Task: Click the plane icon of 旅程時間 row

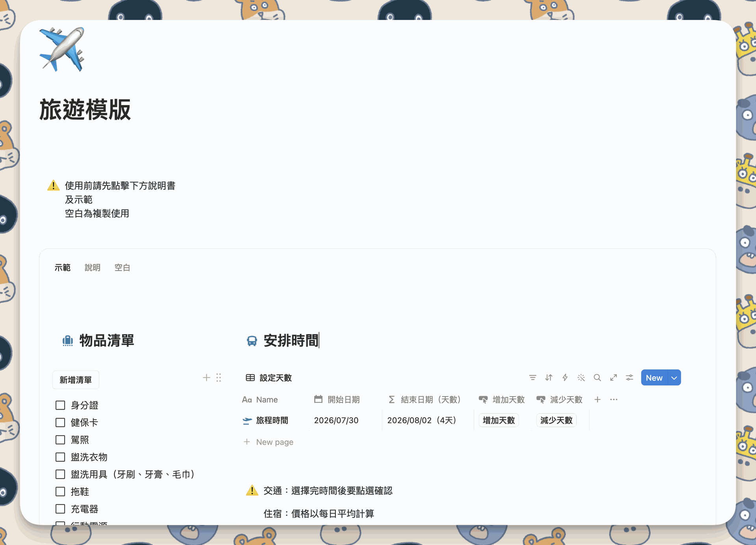Action: [247, 421]
